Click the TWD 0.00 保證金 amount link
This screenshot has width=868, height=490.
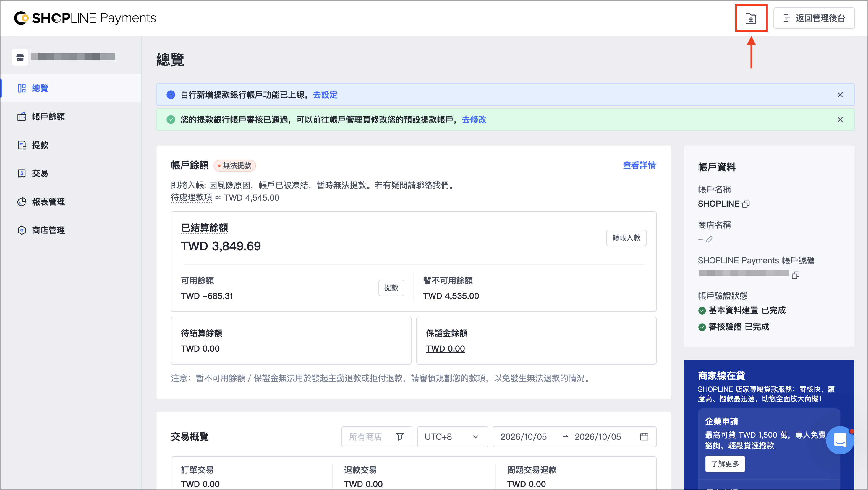tap(446, 348)
